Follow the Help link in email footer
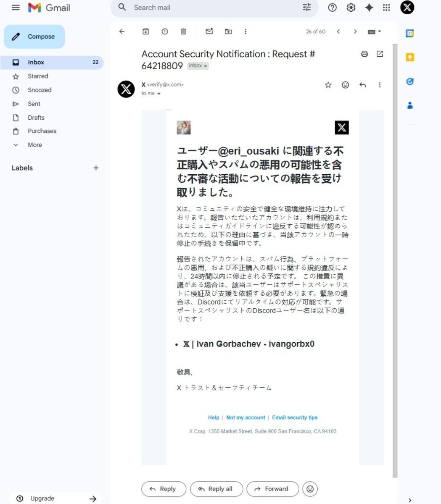The height and width of the screenshot is (504, 441). [214, 417]
